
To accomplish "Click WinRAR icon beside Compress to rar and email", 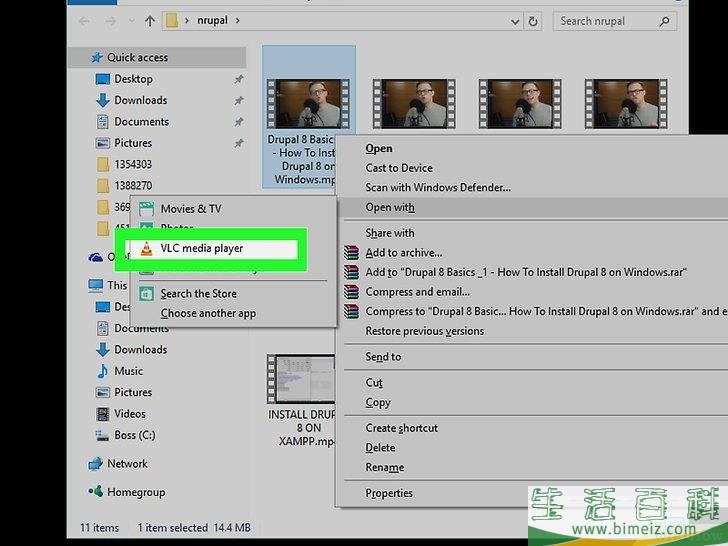I will pos(351,311).
